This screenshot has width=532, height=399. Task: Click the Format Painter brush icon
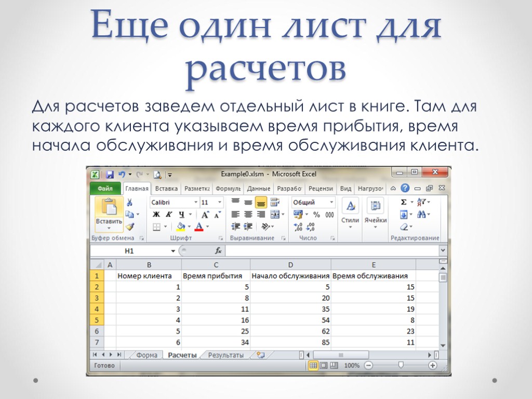coord(129,227)
